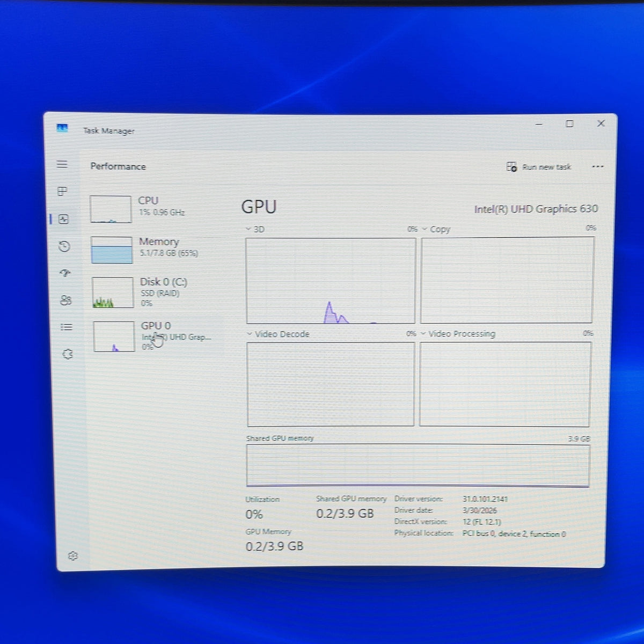Select the Memory performance item
644x644 pixels.
pos(155,250)
